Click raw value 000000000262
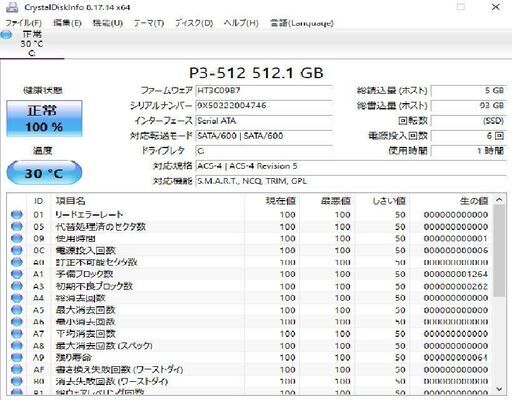512x400 pixels. (456, 286)
